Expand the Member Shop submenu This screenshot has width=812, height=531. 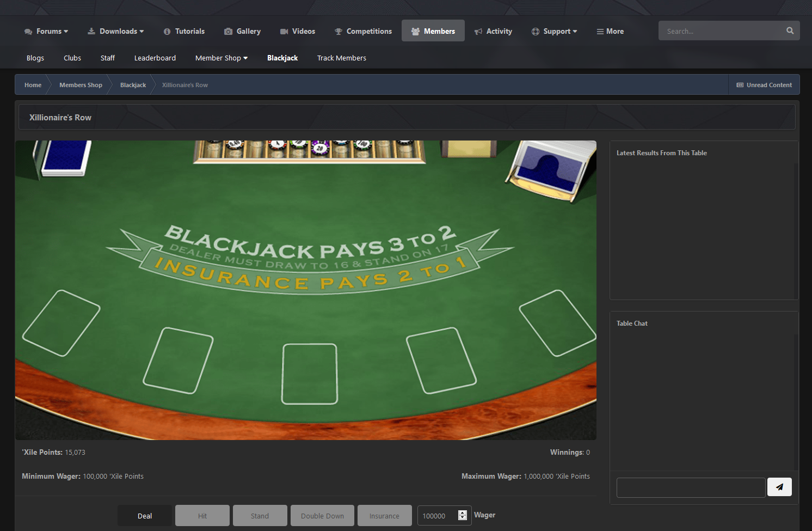[222, 58]
